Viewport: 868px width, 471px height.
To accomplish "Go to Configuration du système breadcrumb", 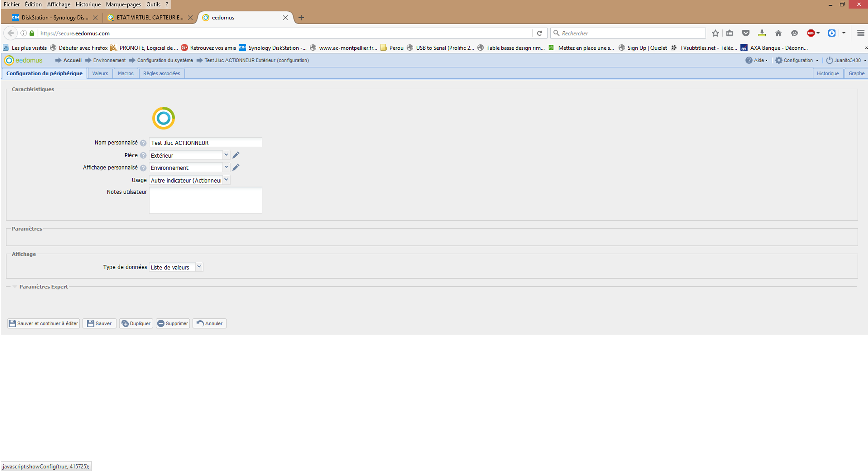I will (x=165, y=60).
